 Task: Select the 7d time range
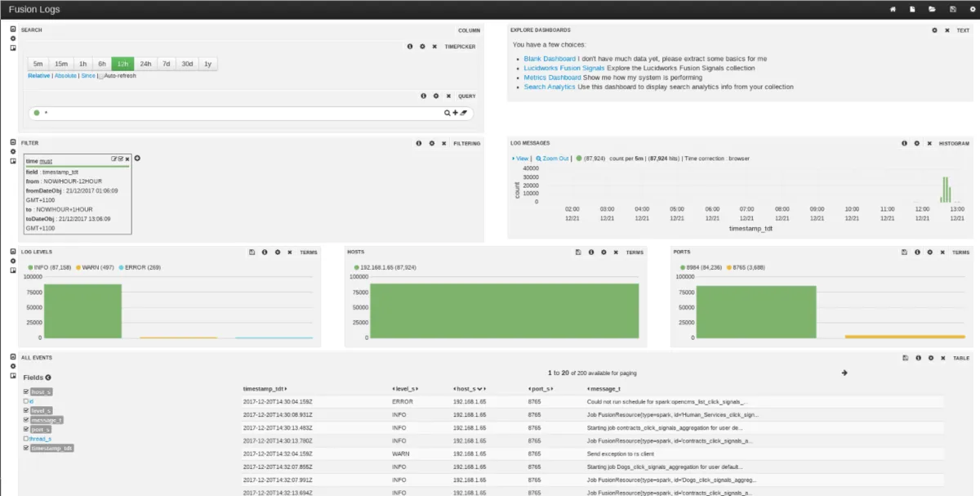(x=167, y=64)
